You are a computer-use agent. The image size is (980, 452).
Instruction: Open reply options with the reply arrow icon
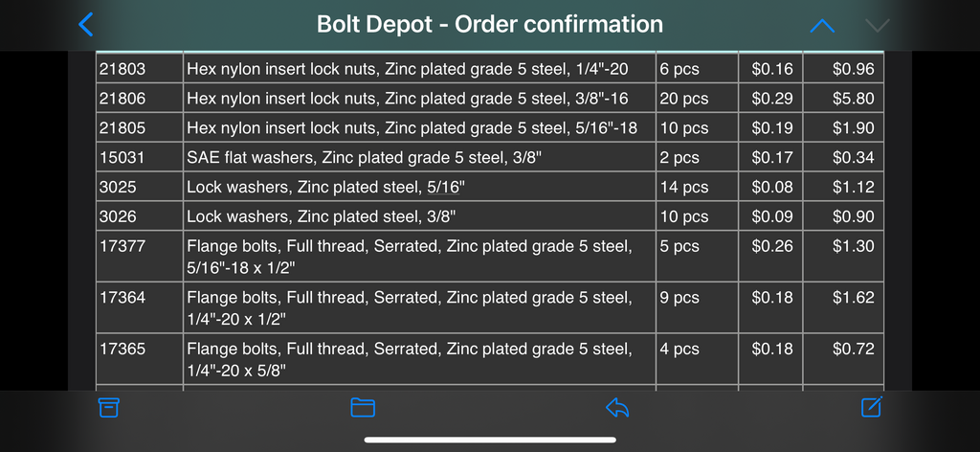click(x=617, y=408)
